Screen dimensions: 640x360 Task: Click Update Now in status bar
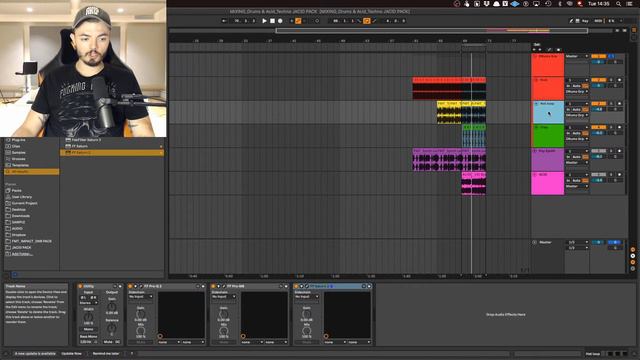[x=71, y=354]
